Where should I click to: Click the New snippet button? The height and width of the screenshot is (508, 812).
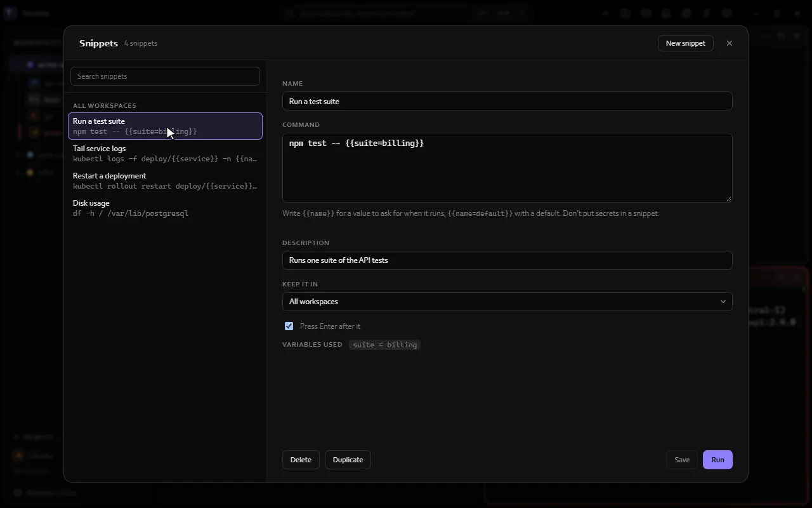click(685, 43)
